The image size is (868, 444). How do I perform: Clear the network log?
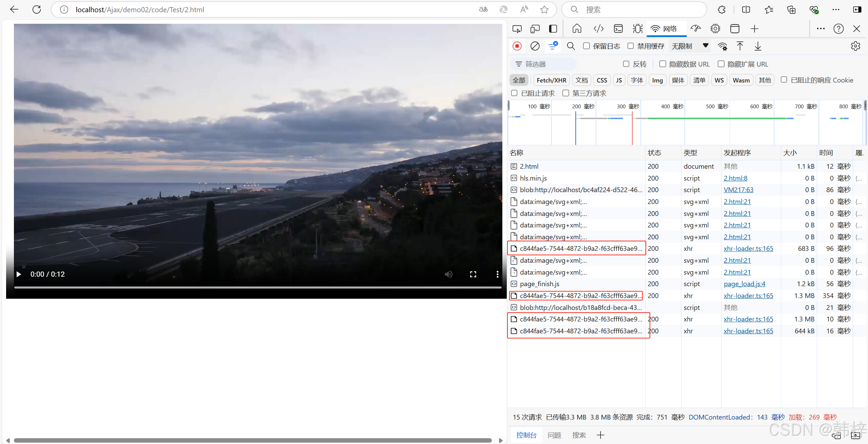pyautogui.click(x=535, y=46)
